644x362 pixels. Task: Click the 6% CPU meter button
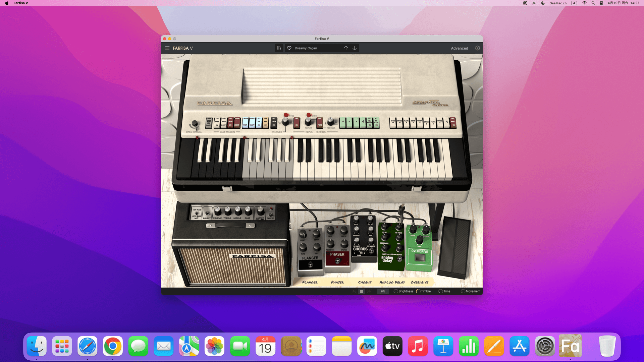click(383, 292)
